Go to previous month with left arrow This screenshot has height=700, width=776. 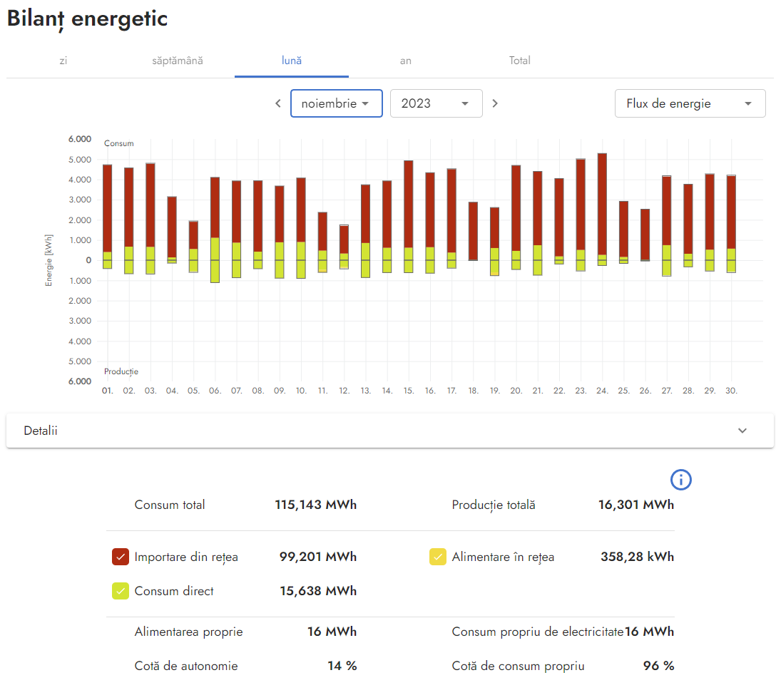click(x=278, y=103)
